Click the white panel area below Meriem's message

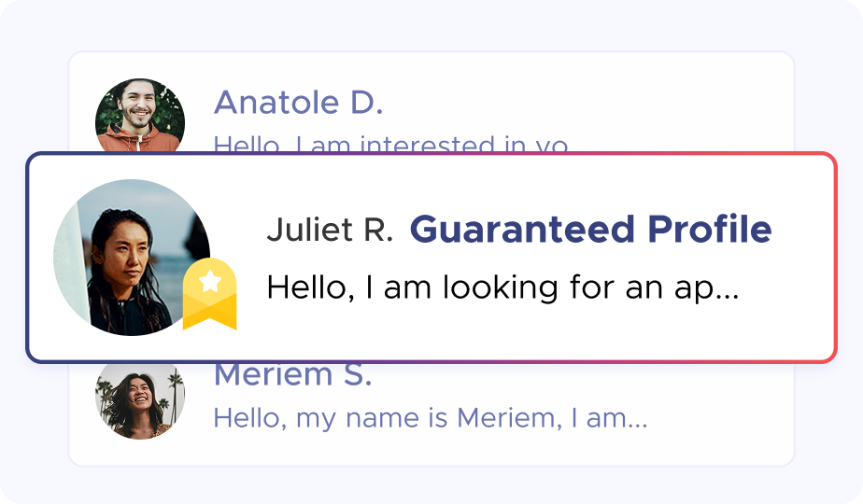tap(430, 449)
